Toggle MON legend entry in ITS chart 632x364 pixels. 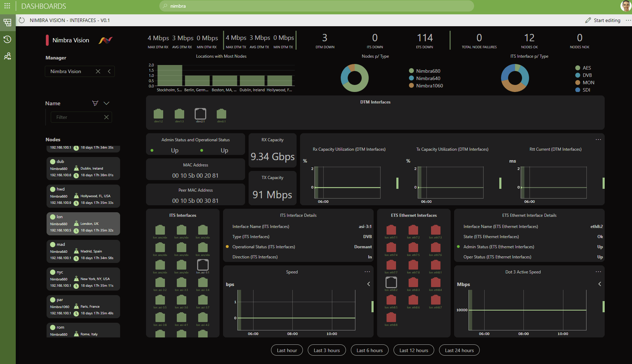click(585, 83)
